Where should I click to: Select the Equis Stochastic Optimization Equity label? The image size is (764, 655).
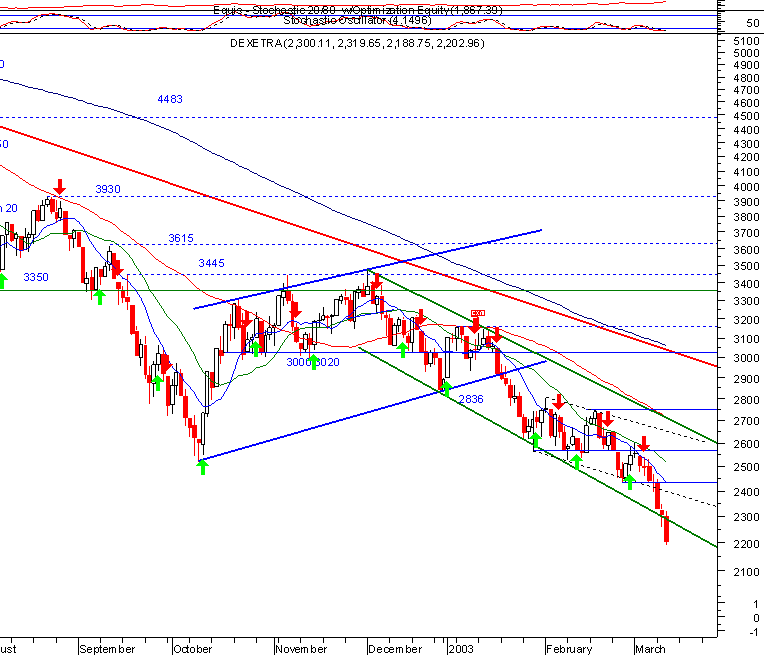click(x=358, y=10)
